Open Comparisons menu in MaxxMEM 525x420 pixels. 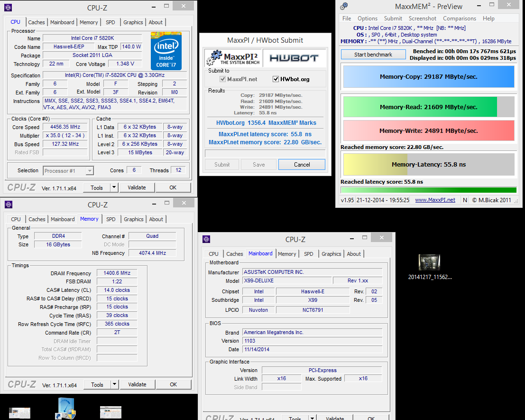[460, 19]
